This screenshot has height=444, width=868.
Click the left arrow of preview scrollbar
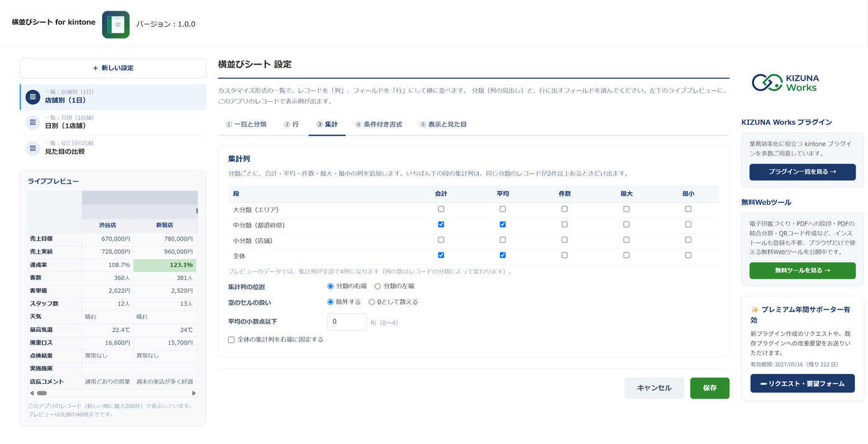[x=32, y=393]
